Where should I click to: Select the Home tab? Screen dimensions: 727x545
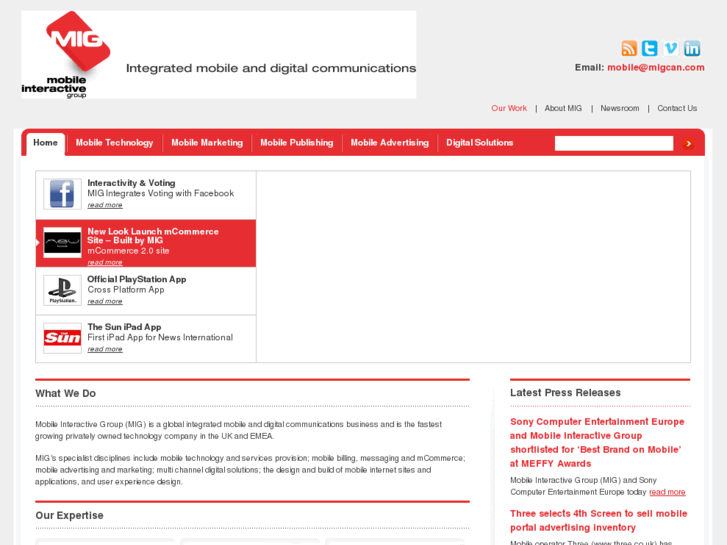coord(45,143)
